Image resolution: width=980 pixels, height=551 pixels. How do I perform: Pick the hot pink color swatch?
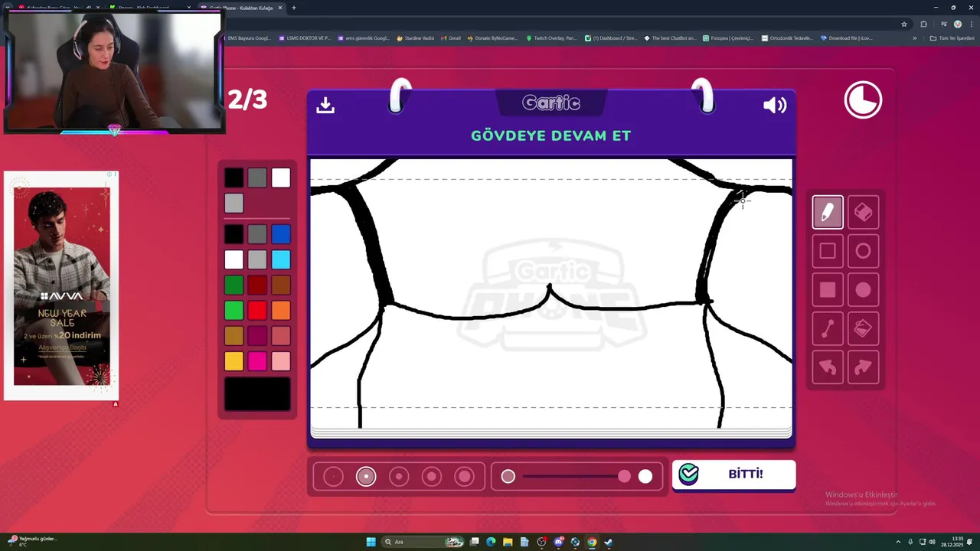coord(257,360)
